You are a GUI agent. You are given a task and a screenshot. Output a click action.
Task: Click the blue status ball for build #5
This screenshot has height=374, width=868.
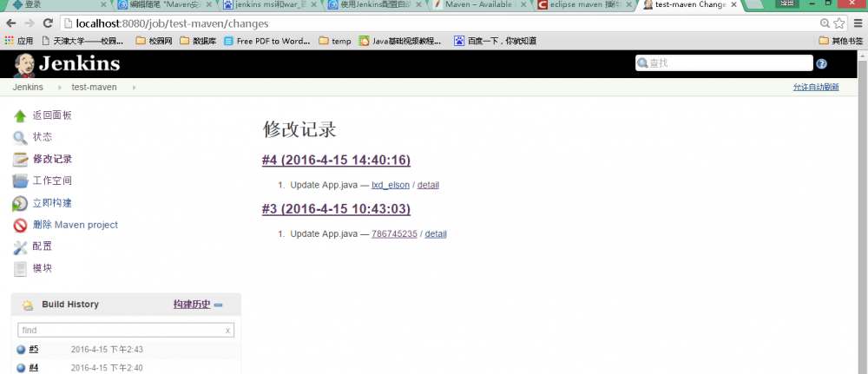pyautogui.click(x=21, y=349)
